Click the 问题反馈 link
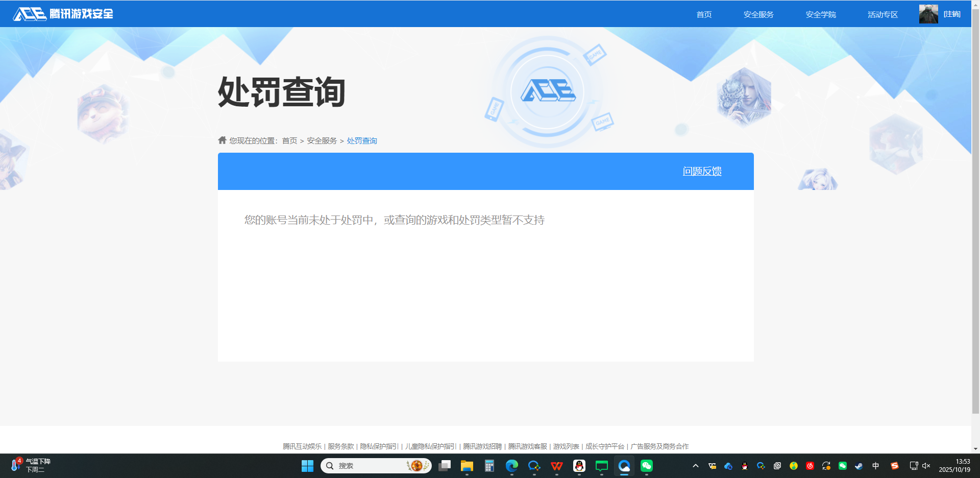 coord(702,171)
